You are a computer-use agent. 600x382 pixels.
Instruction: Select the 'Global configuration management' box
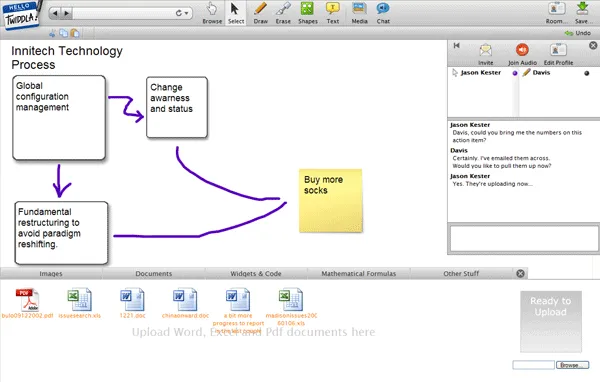click(59, 118)
